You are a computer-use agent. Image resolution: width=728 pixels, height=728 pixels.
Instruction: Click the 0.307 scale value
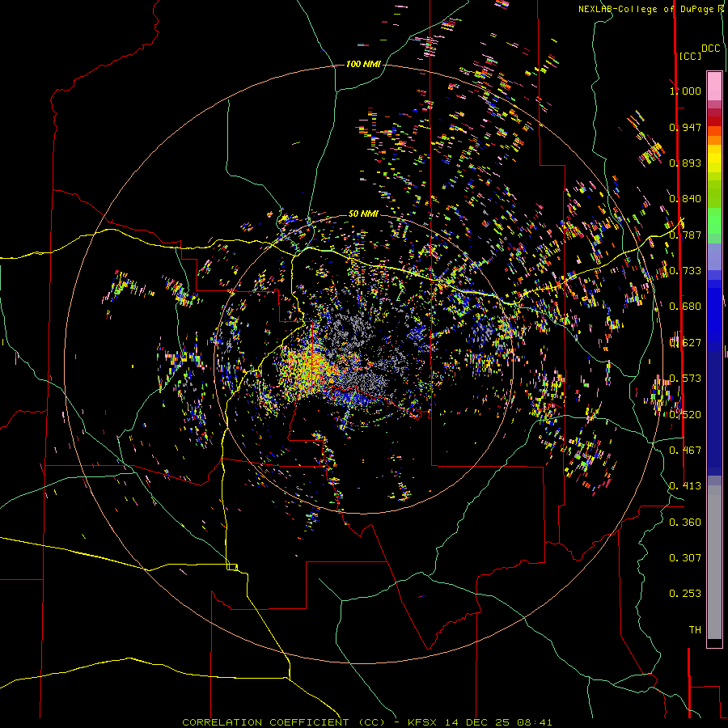pos(685,558)
